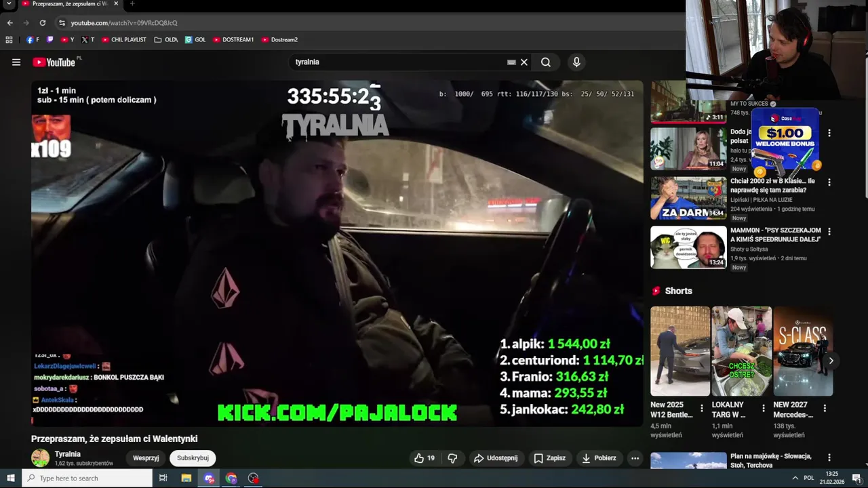This screenshot has height=488, width=868.
Task: Open the 'CHCESZ OSTRE?' short thumbnail
Action: coord(741,351)
